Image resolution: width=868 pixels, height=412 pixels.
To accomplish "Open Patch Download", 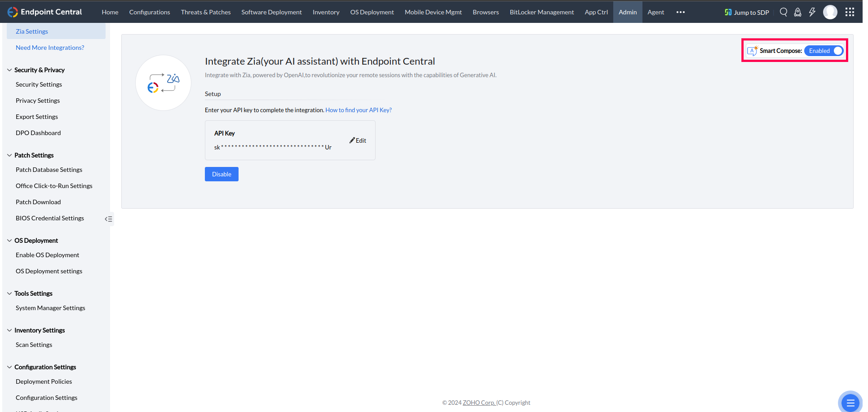I will 38,202.
